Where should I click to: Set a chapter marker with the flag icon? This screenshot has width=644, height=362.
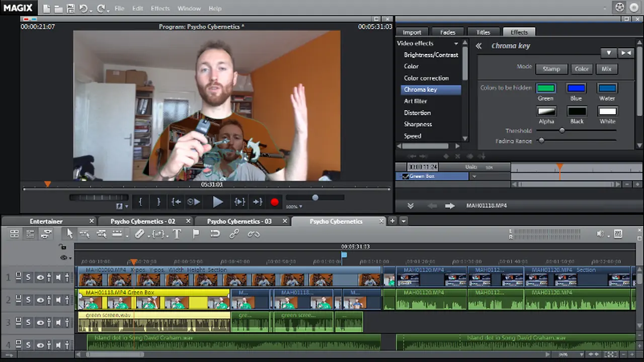pyautogui.click(x=196, y=234)
